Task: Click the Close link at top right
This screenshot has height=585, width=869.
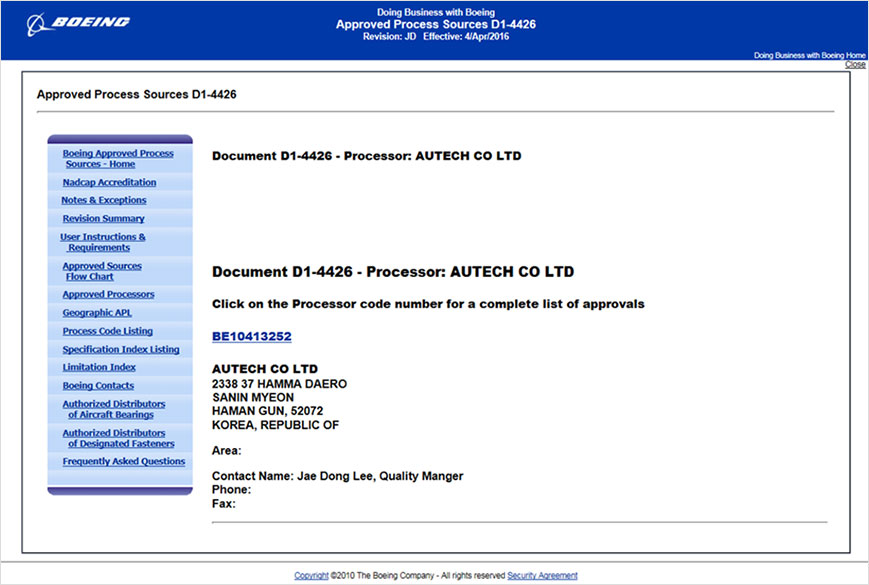Action: pos(855,65)
